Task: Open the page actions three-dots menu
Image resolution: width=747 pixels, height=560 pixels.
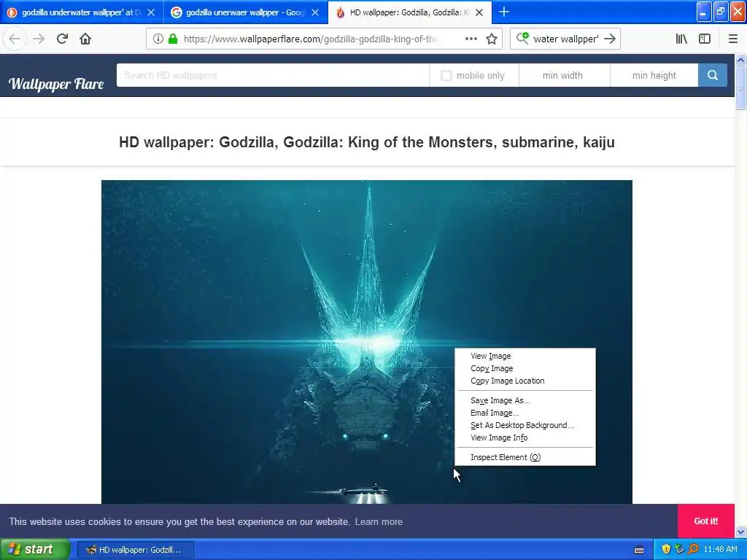Action: tap(471, 39)
